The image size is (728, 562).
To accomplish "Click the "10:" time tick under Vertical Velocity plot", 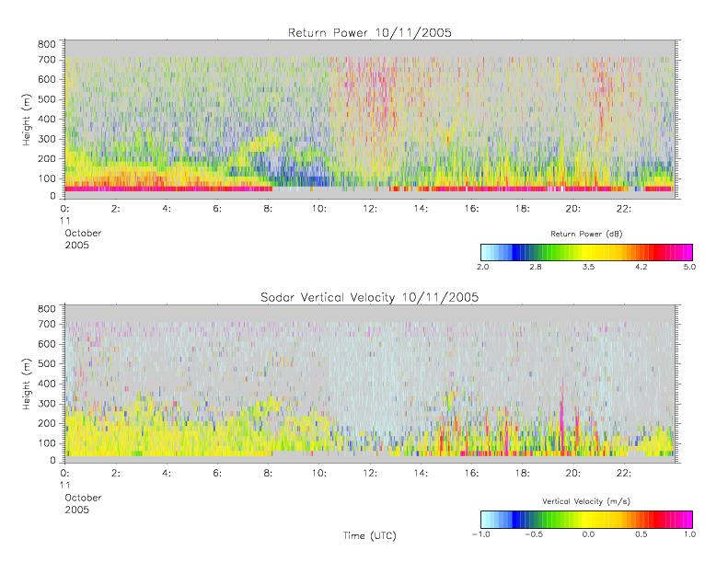I will pyautogui.click(x=319, y=474).
